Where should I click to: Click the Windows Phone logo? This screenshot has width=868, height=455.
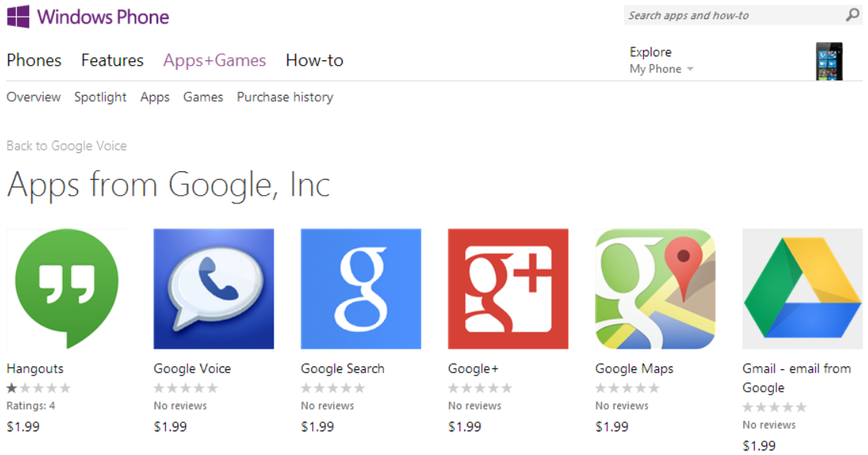click(88, 16)
